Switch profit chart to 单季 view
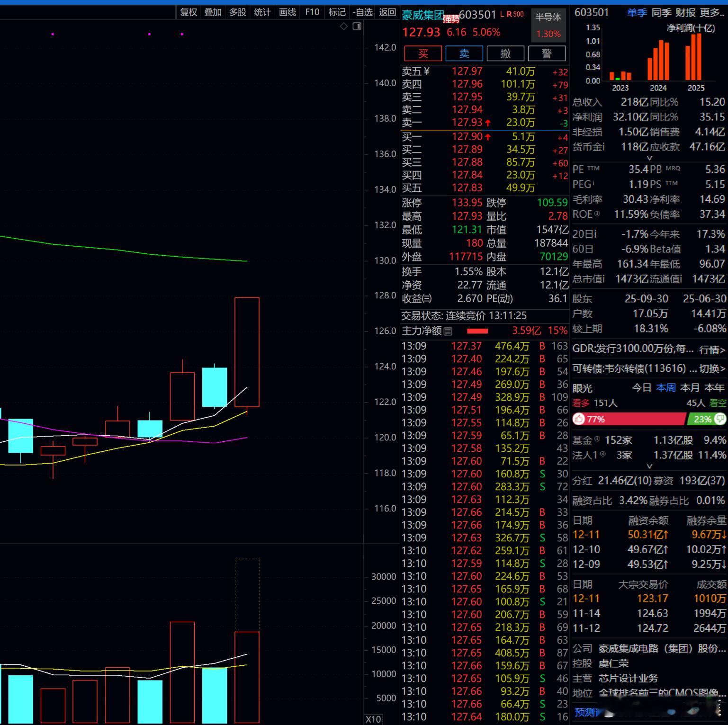This screenshot has width=728, height=725. pyautogui.click(x=637, y=13)
